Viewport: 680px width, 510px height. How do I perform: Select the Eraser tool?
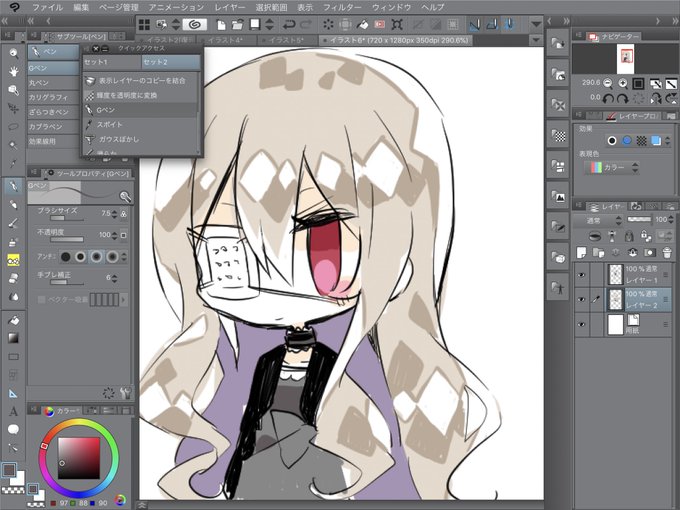13,278
